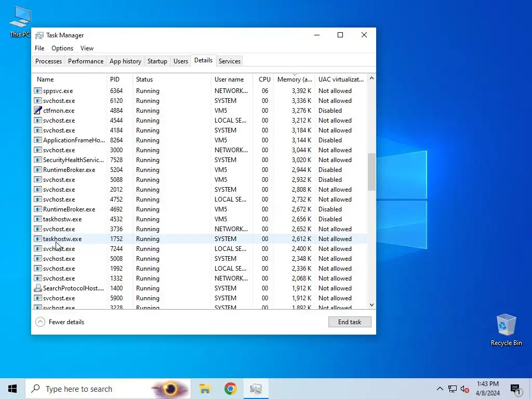
Task: Select svchost.exe row with PID 4544
Action: 199,120
